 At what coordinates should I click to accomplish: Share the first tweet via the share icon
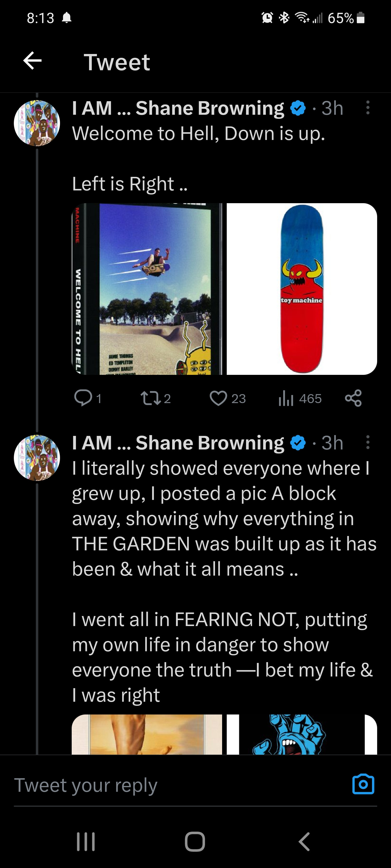tap(353, 398)
